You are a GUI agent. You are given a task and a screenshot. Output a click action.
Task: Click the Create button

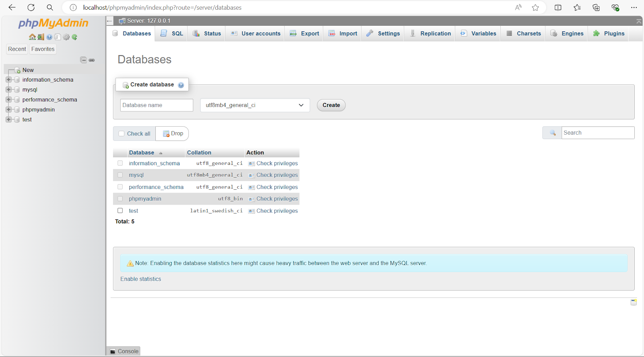point(331,105)
